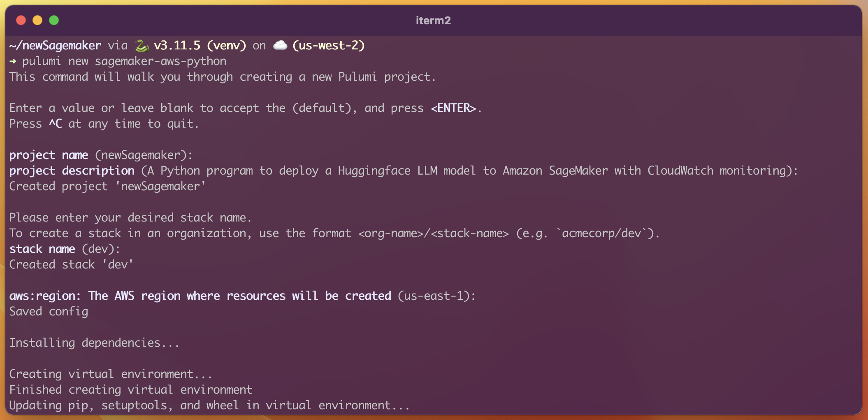Click the arrow prompt symbol before pulumi command

[13, 61]
